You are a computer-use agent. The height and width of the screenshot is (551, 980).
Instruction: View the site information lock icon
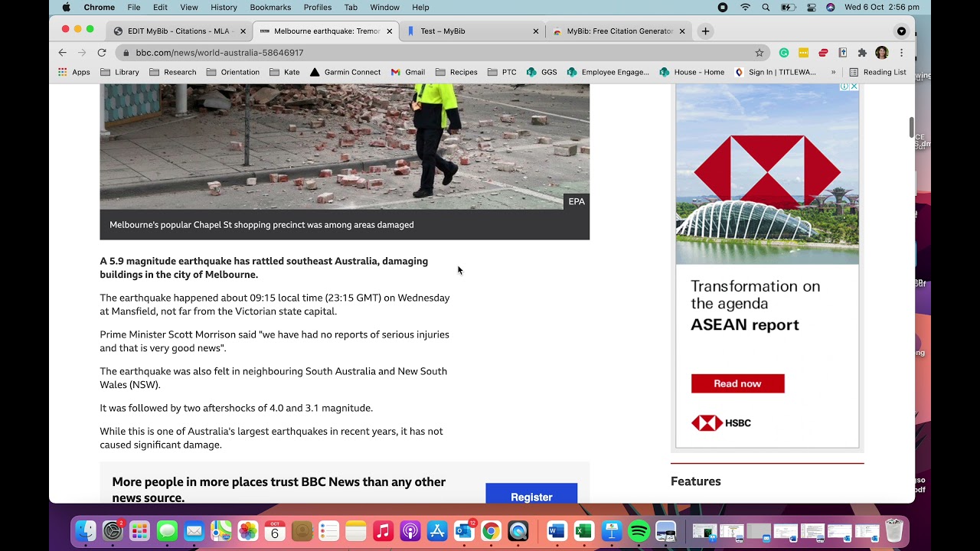click(x=126, y=53)
